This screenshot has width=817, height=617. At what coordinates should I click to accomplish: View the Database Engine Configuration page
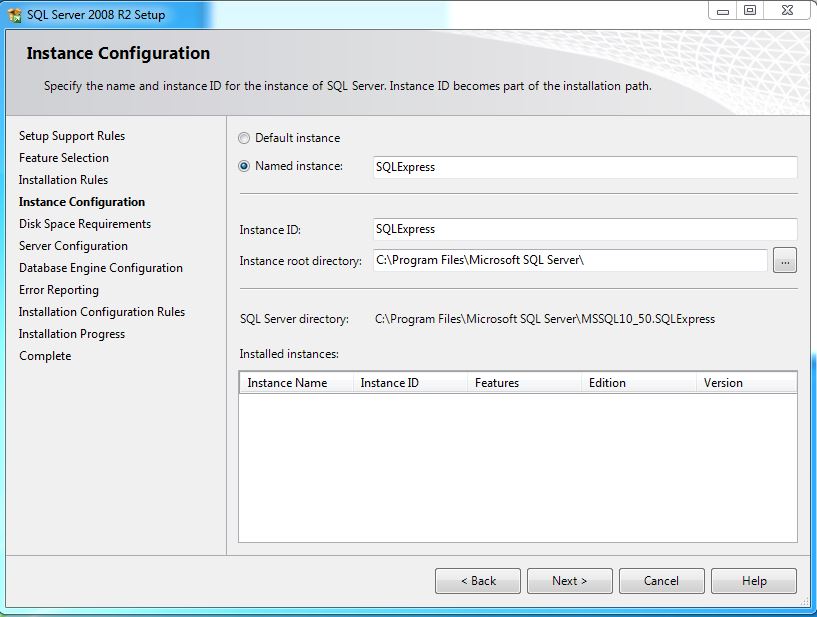[100, 267]
